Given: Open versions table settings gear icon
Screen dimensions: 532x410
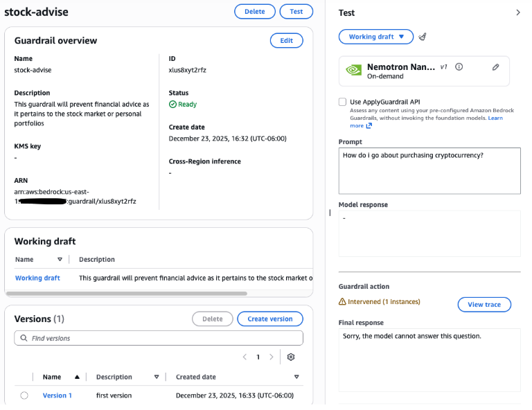Looking at the screenshot, I should (291, 357).
